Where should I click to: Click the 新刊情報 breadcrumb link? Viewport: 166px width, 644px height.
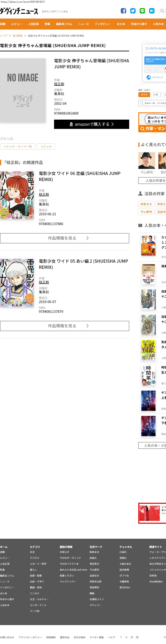(18, 36)
